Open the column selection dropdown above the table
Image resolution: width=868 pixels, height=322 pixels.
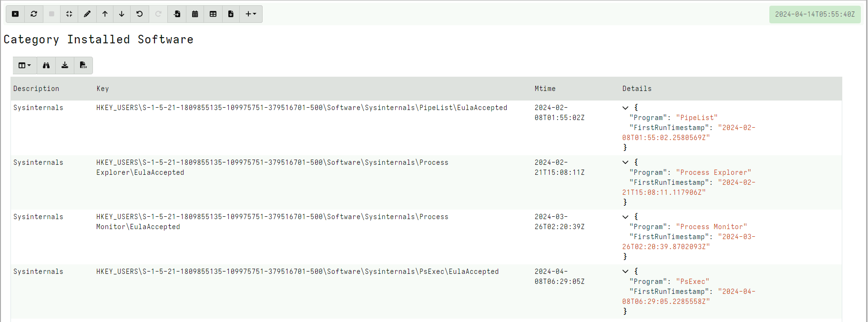pyautogui.click(x=24, y=65)
